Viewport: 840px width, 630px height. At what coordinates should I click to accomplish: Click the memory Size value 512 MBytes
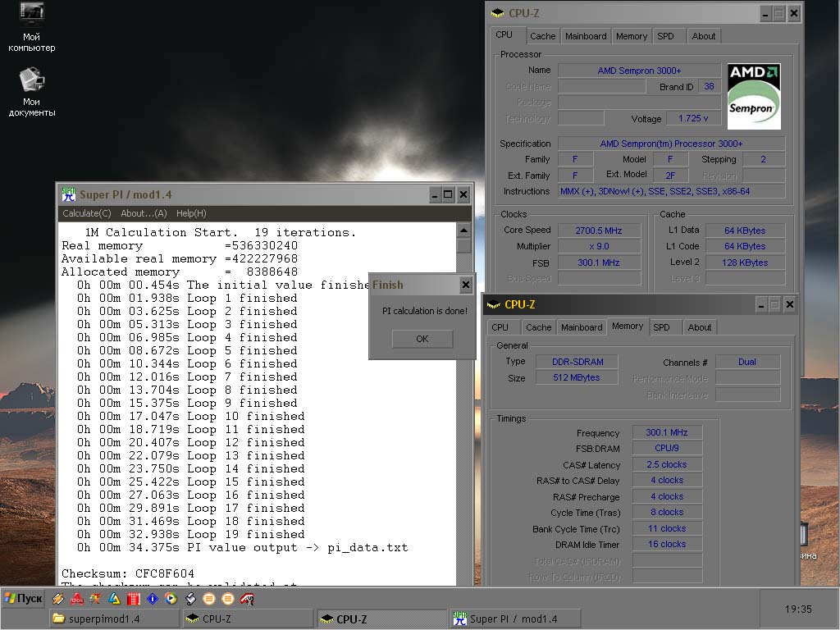[577, 377]
